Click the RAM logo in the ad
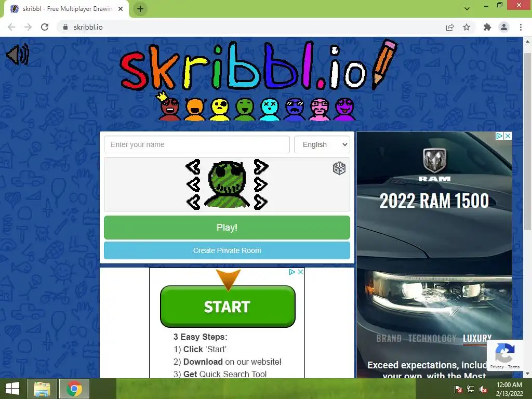532x399 pixels. click(x=434, y=165)
